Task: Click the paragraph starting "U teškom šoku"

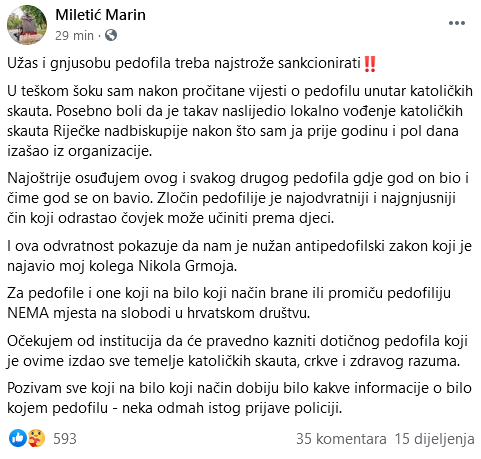Action: (240, 121)
